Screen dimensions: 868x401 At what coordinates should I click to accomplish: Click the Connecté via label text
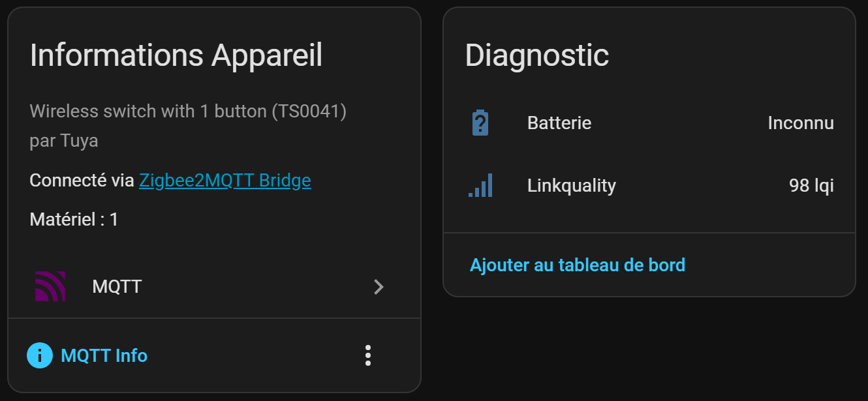(x=82, y=181)
